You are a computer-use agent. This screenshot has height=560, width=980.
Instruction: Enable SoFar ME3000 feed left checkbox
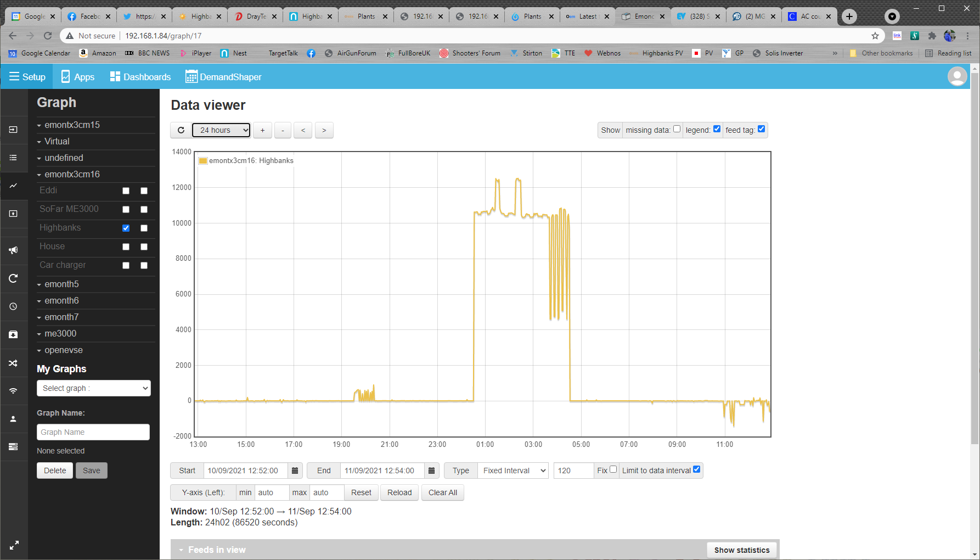point(126,210)
